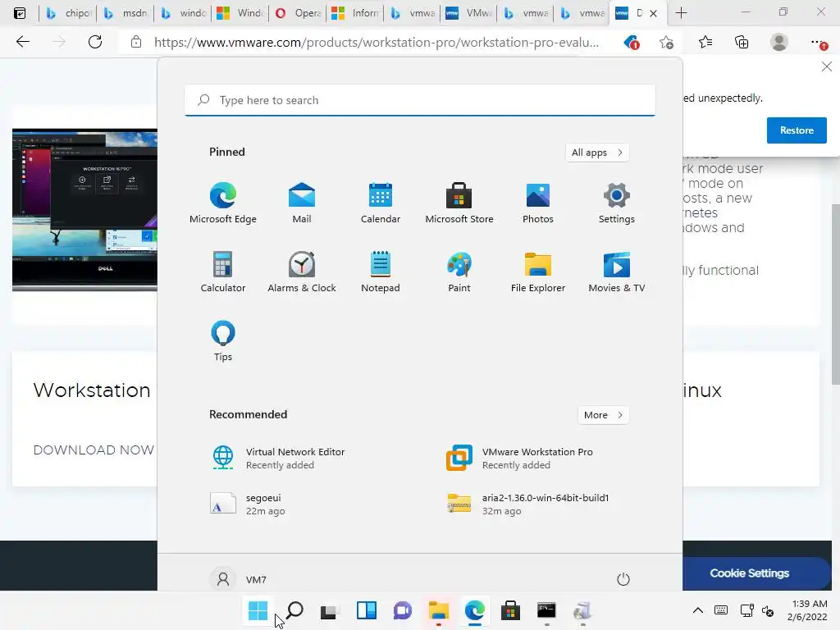The width and height of the screenshot is (840, 630).
Task: Switch to the msdn tab
Action: 126,13
